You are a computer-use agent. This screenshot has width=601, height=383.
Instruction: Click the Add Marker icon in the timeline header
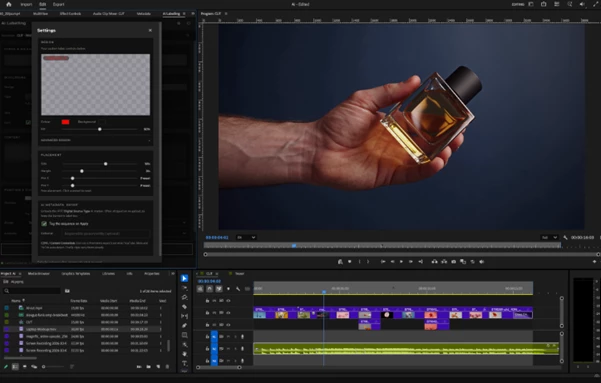(x=228, y=288)
